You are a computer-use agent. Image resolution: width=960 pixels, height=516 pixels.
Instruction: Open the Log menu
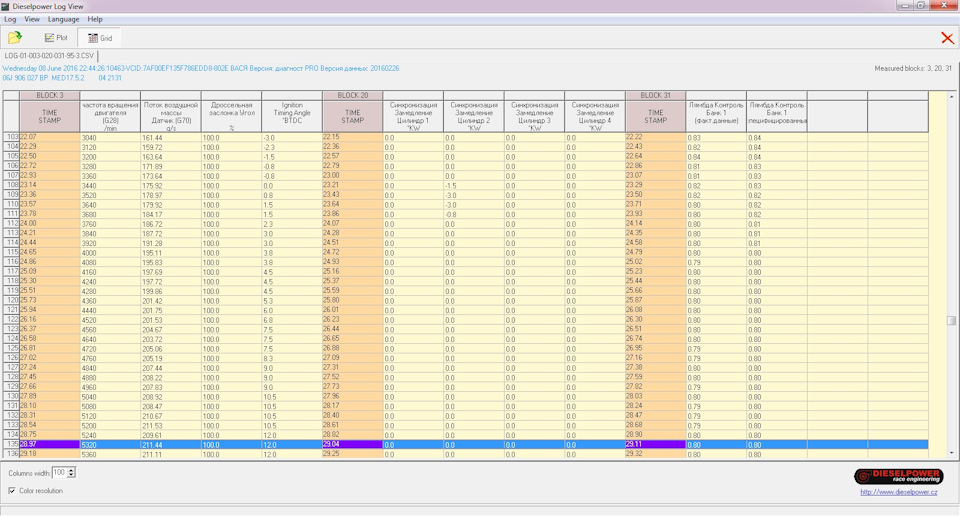coord(9,19)
